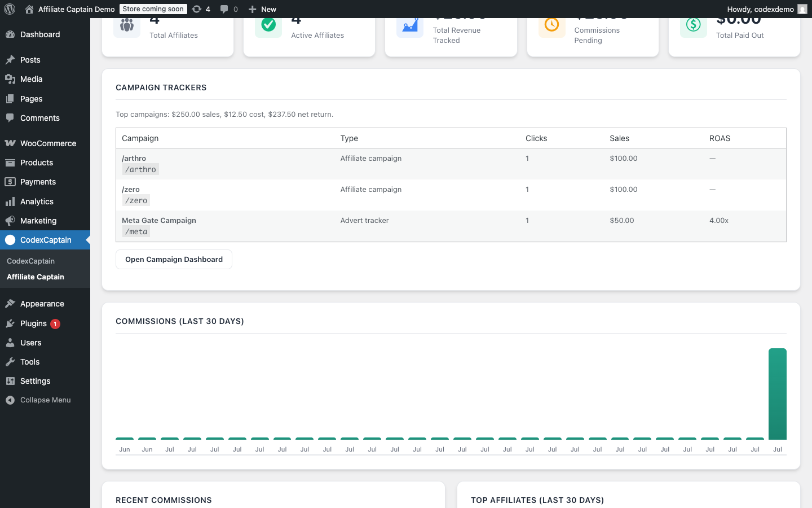Image resolution: width=812 pixels, height=508 pixels.
Task: Open the Howdy, codexdemo account link
Action: [x=767, y=9]
